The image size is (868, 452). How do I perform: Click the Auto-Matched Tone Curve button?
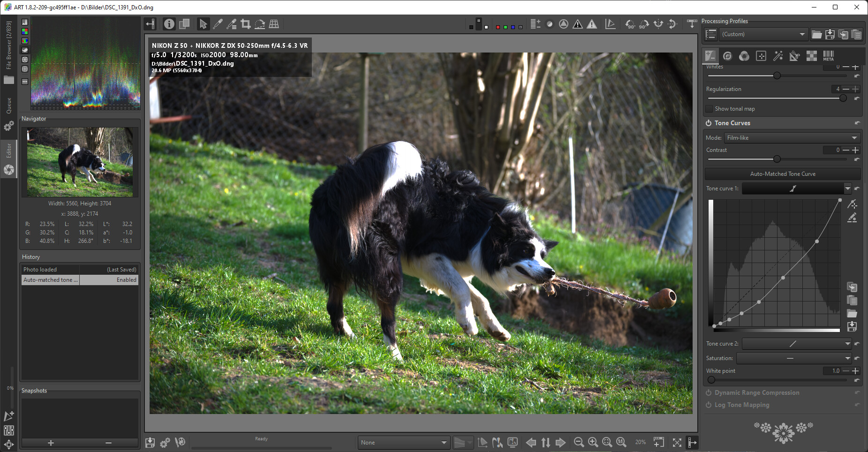(x=782, y=174)
